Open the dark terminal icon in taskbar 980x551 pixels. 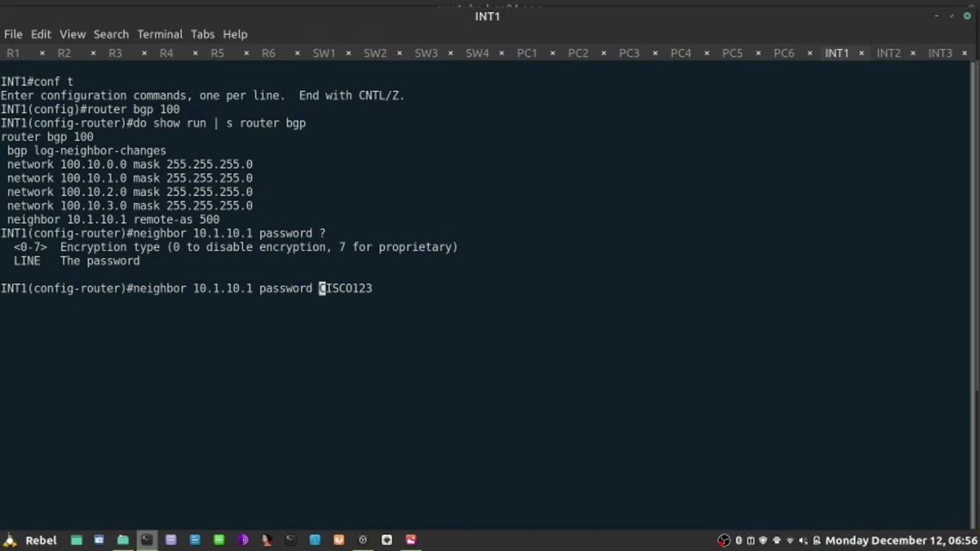click(290, 540)
